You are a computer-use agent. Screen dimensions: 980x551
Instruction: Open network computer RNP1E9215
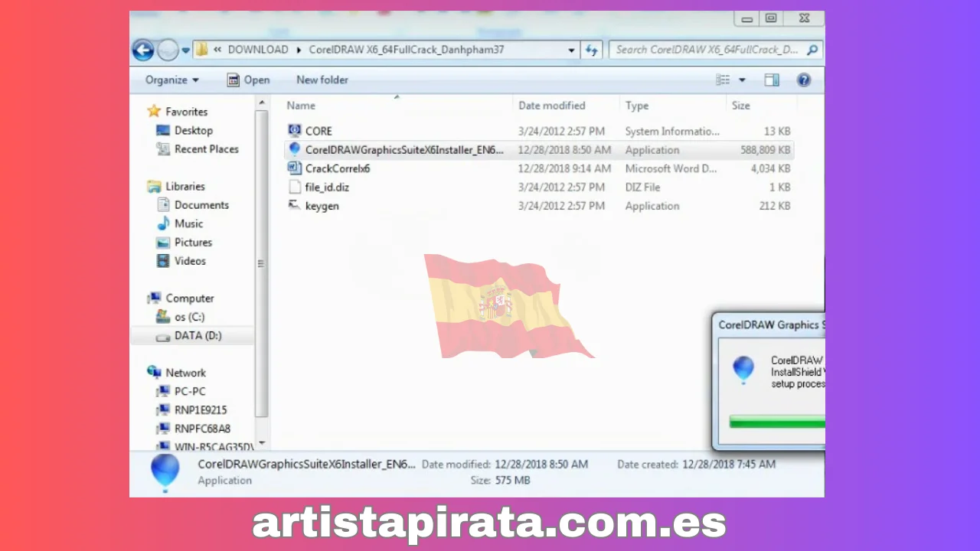201,410
